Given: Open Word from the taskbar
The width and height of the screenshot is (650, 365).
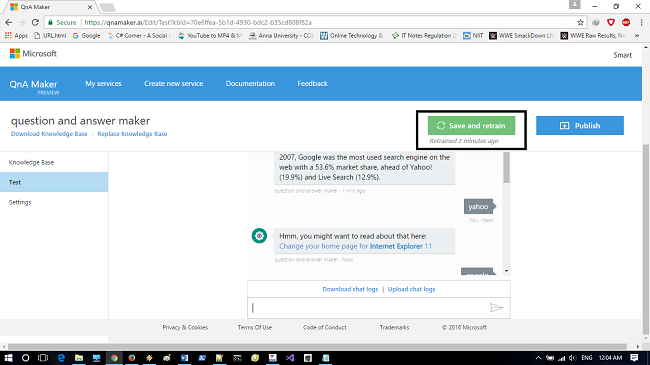Looking at the screenshot, I should (x=184, y=358).
